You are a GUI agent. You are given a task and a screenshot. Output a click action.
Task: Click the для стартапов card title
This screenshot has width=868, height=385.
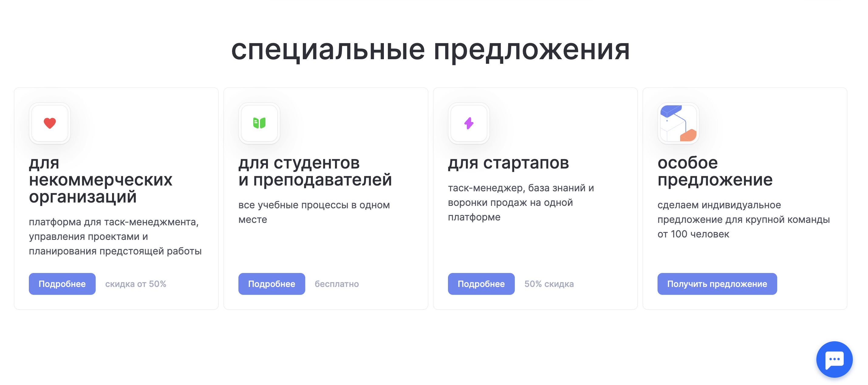[x=508, y=163]
